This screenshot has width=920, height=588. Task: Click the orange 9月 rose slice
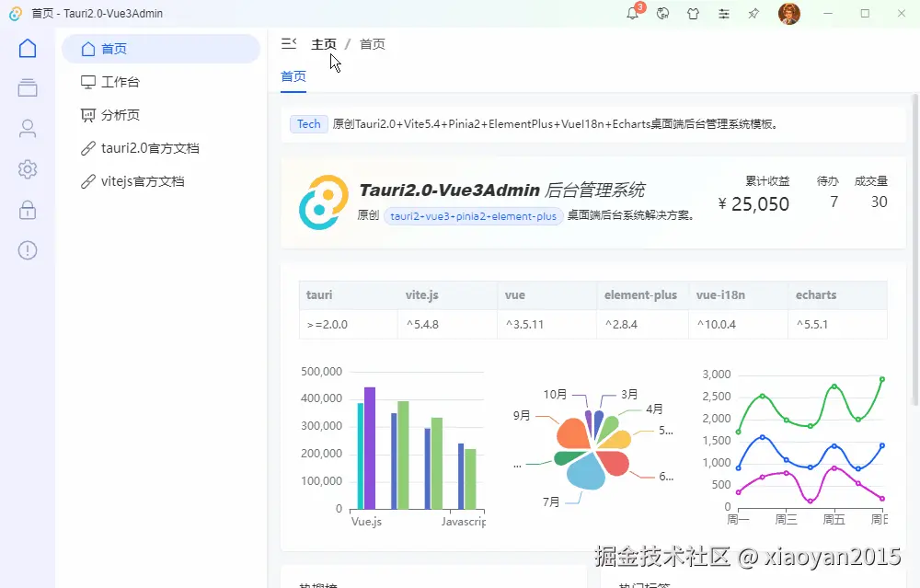pyautogui.click(x=574, y=433)
